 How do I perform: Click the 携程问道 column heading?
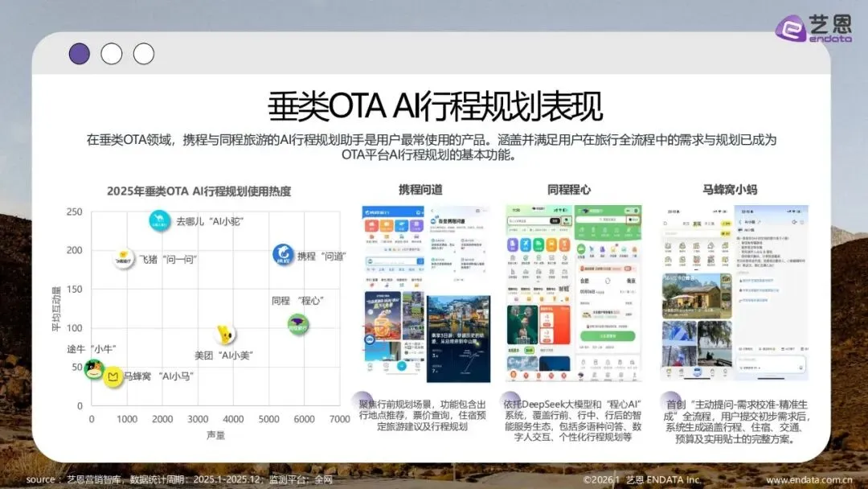420,189
